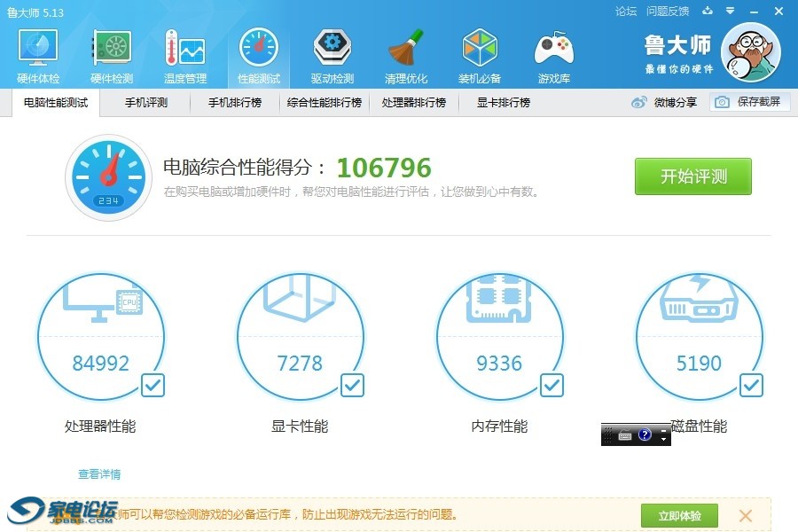Switch to 手机评测 tab
798x532 pixels.
coord(145,103)
